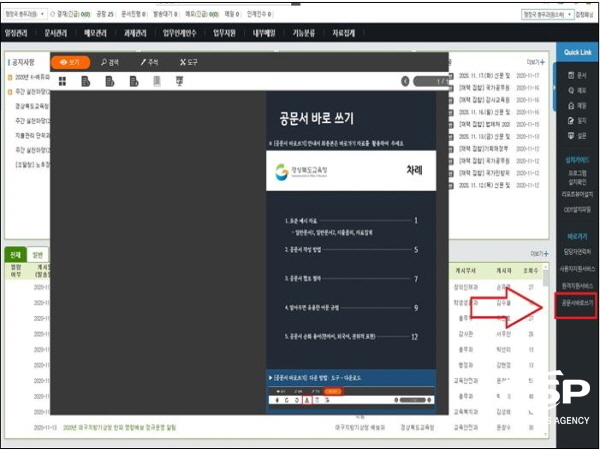Select 일반 tab of bulletin board

[38, 255]
